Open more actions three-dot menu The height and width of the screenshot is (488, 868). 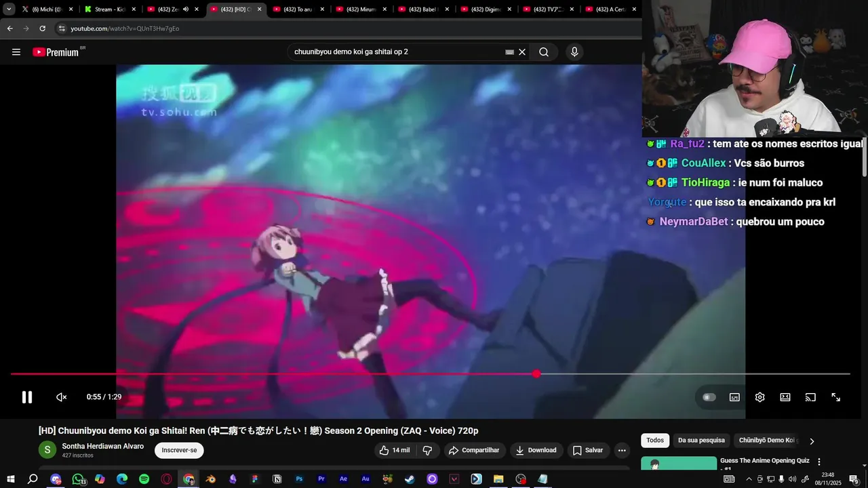click(x=622, y=450)
